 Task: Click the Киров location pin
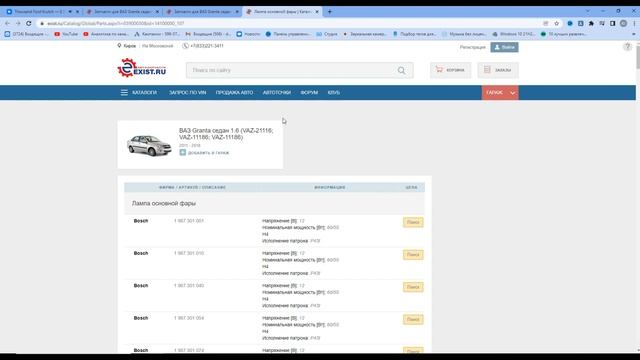(119, 46)
